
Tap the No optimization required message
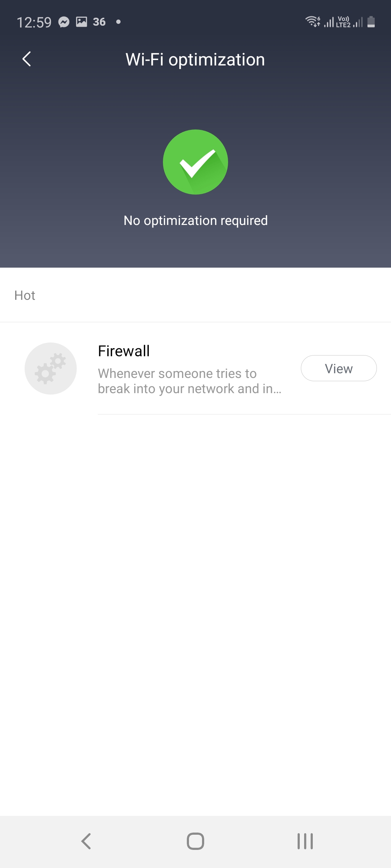pos(195,220)
